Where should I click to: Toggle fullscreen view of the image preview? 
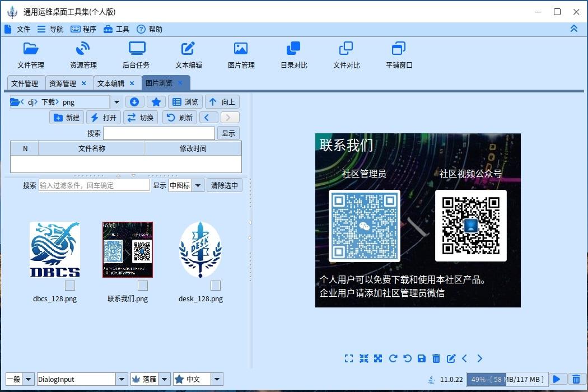pos(349,358)
